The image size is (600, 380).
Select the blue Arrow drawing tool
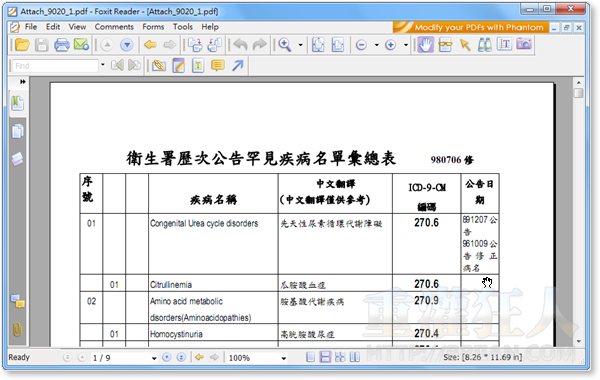238,66
